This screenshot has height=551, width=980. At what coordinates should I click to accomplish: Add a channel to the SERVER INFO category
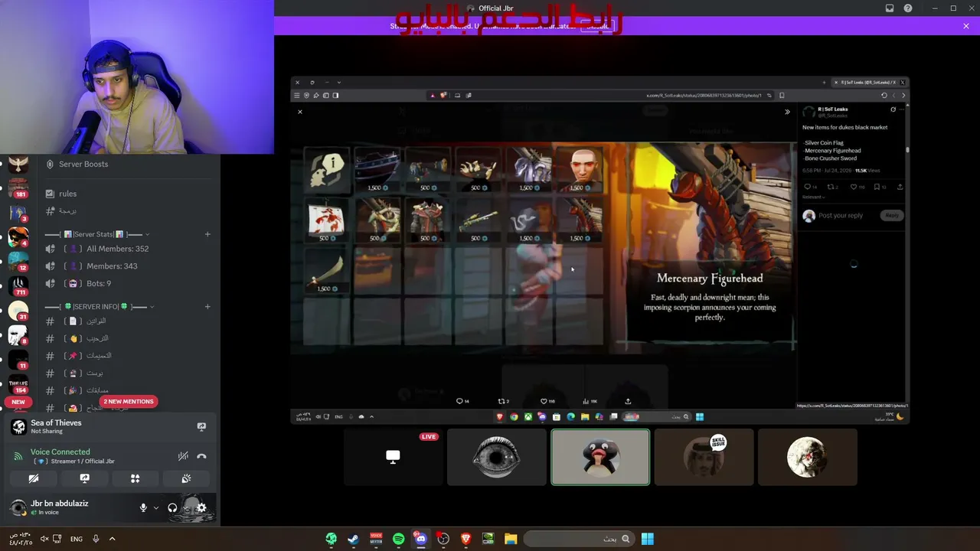(x=207, y=307)
